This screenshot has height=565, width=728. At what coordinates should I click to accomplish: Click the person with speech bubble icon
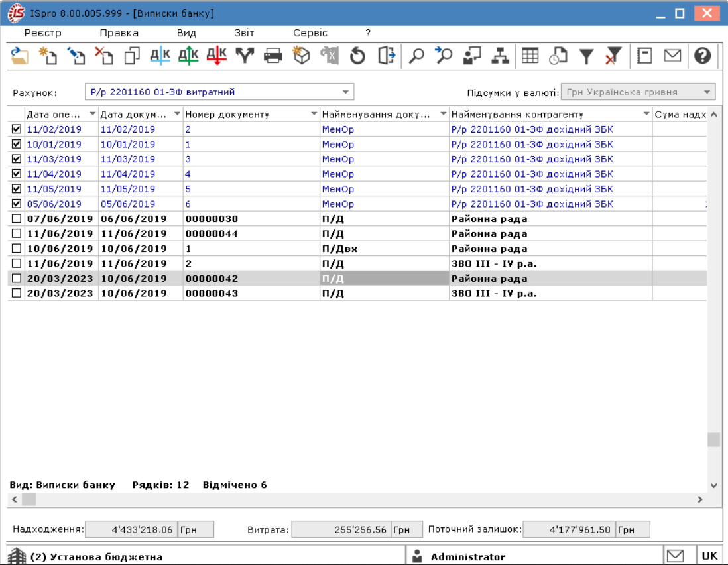click(472, 56)
